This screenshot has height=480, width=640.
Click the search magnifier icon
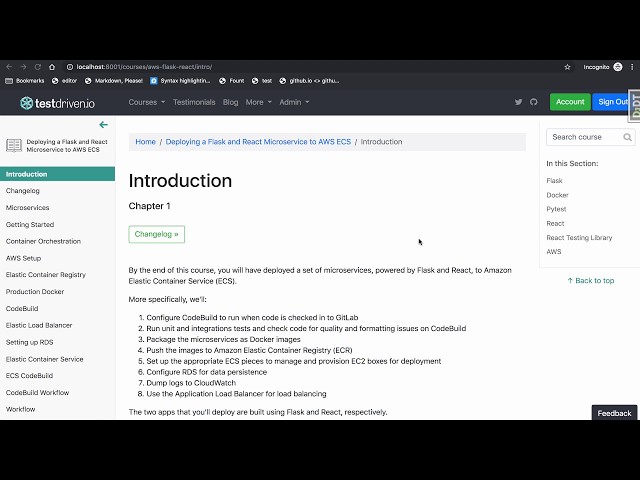pyautogui.click(x=627, y=137)
